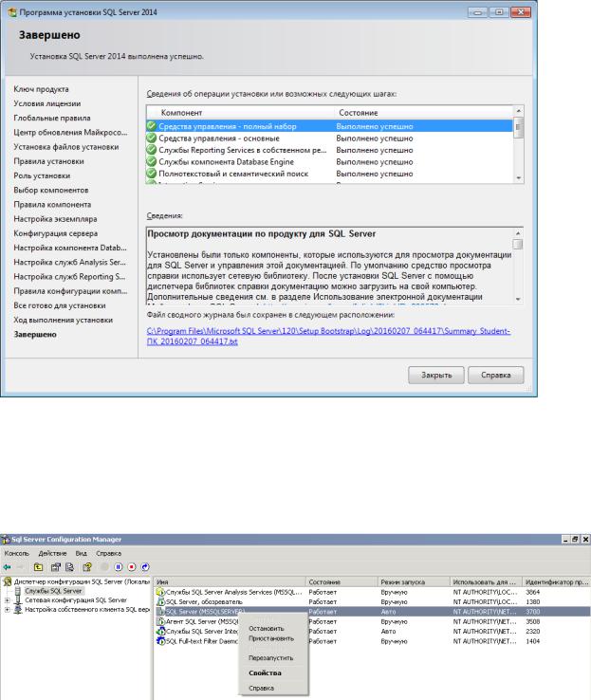This screenshot has width=591, height=700.
Task: Click the SQL Server Agent row service icon
Action: 160,621
